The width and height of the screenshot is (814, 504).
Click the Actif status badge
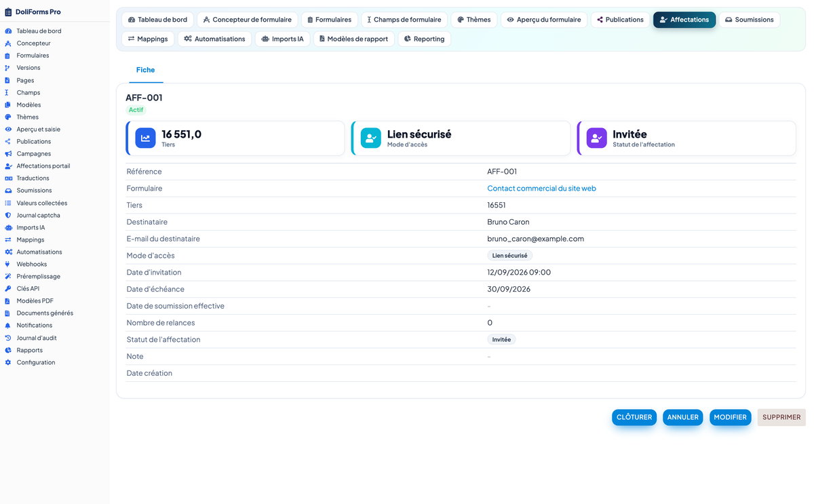coord(136,110)
